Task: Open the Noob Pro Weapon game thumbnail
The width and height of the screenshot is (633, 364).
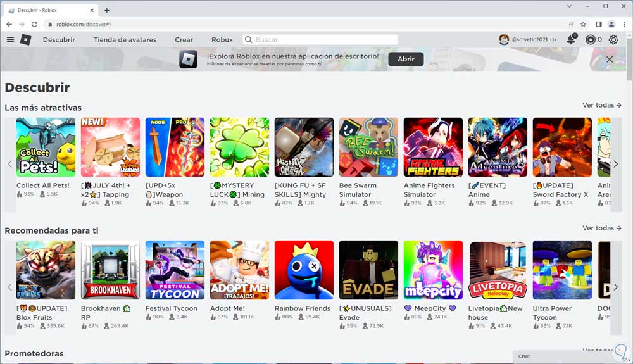Action: pos(175,147)
